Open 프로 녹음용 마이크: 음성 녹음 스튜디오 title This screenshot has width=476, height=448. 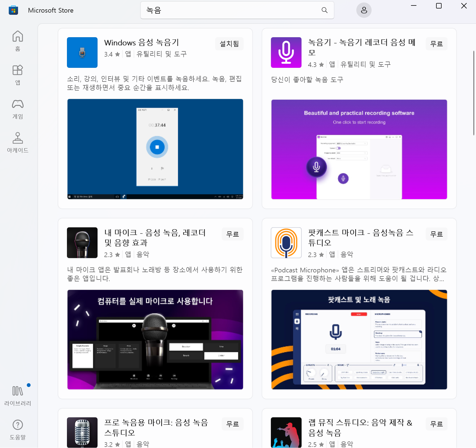(156, 427)
